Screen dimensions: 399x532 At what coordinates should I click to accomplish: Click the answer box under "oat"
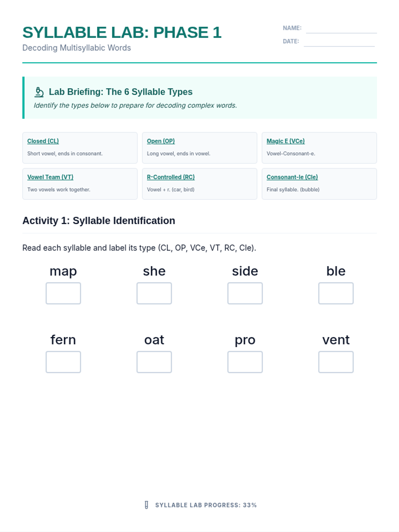pyautogui.click(x=154, y=362)
